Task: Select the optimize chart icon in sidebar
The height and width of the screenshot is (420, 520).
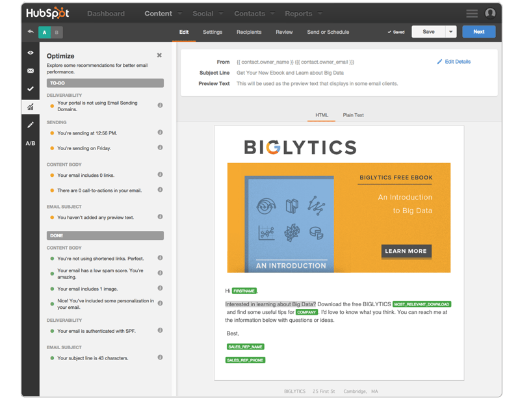Action: point(31,107)
